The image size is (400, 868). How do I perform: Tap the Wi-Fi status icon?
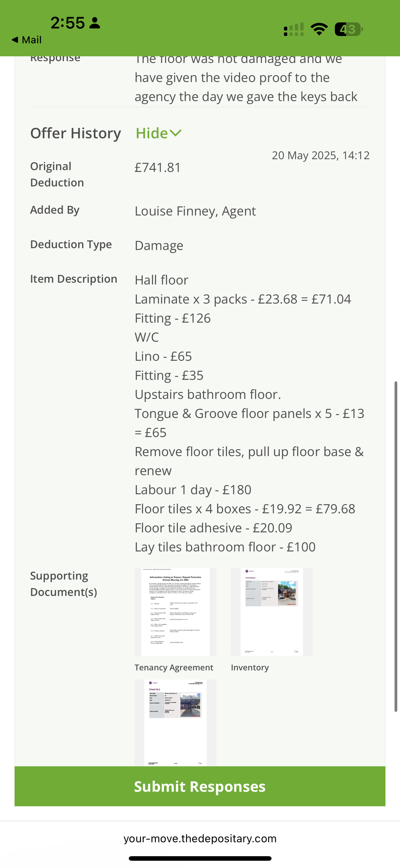pyautogui.click(x=319, y=29)
